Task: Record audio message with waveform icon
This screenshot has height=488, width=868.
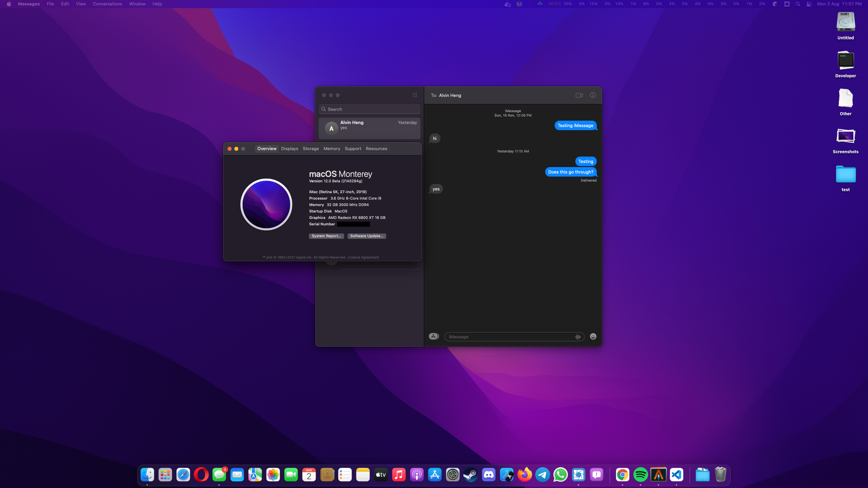Action: (x=578, y=337)
